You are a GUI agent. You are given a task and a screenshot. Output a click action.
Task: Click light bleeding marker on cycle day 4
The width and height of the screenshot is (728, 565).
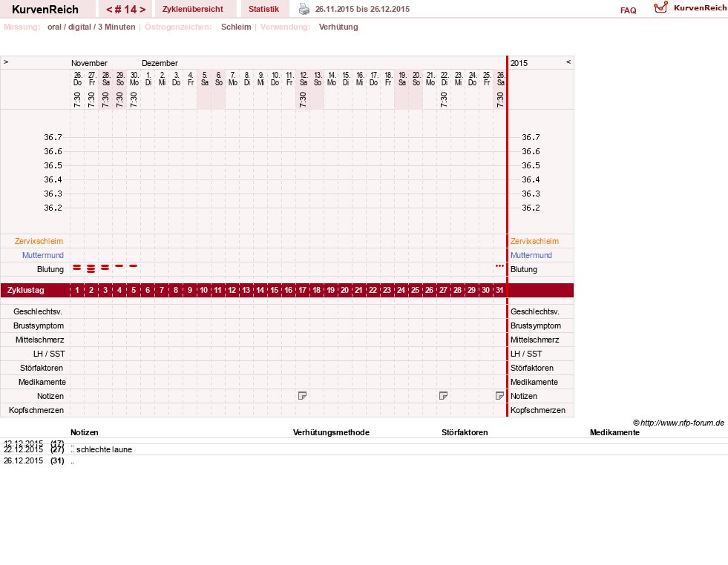119,265
